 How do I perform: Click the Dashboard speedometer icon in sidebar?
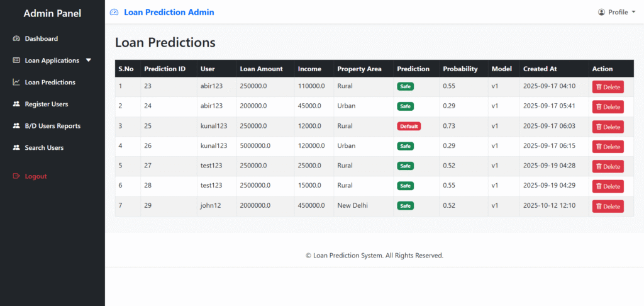[x=16, y=39]
